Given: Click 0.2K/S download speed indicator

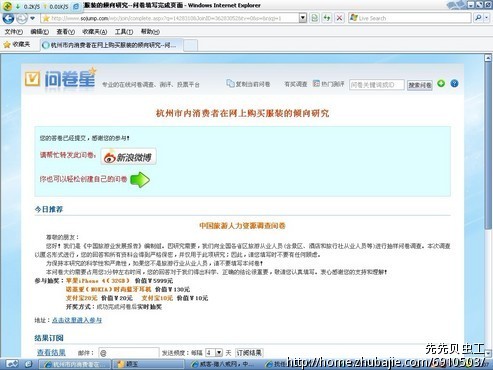Looking at the screenshot, I should 29,6.
